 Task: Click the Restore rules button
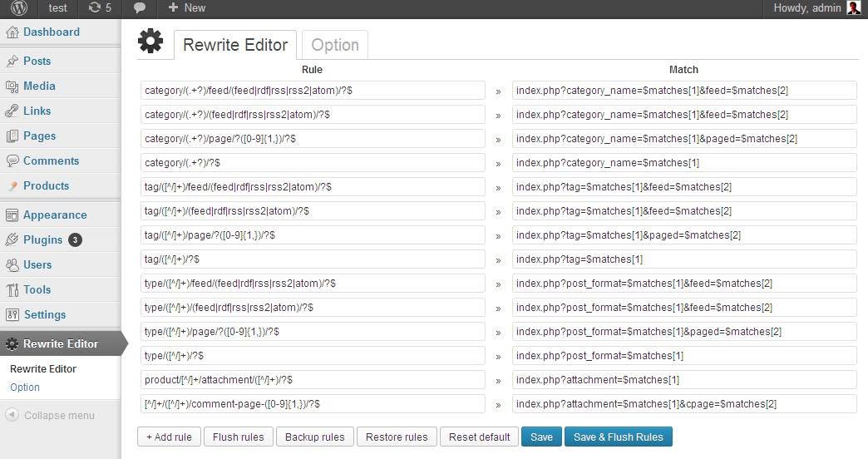(397, 437)
